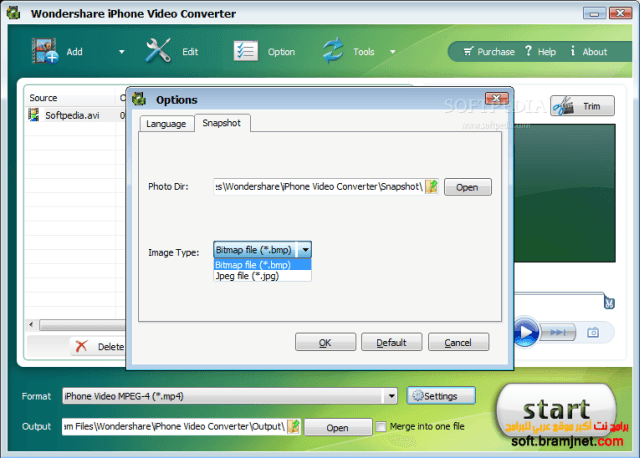Choose Bitmap file (*.bmp) from list
The width and height of the screenshot is (640, 458).
[262, 265]
